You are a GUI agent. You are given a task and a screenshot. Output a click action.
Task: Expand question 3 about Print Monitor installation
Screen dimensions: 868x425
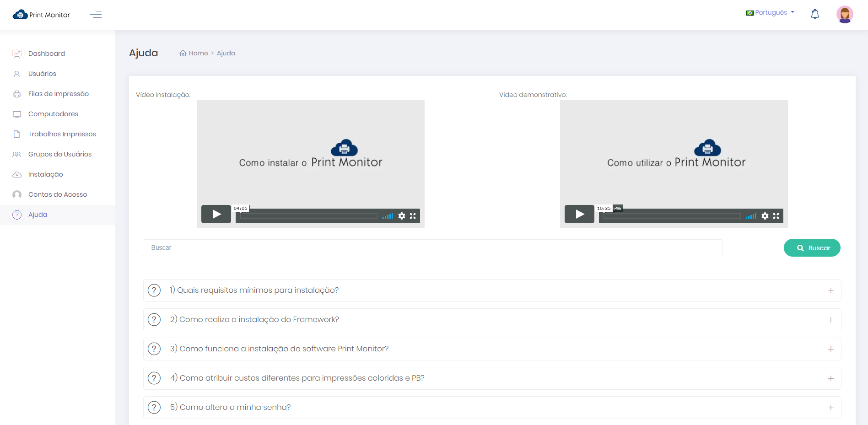[492, 349]
